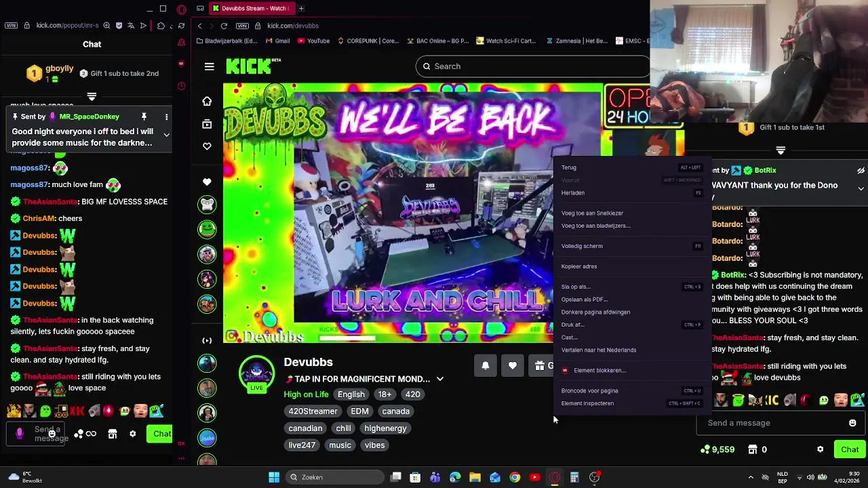The image size is (868, 488).
Task: Reload the kick.com/devubbs page
Action: point(224,26)
